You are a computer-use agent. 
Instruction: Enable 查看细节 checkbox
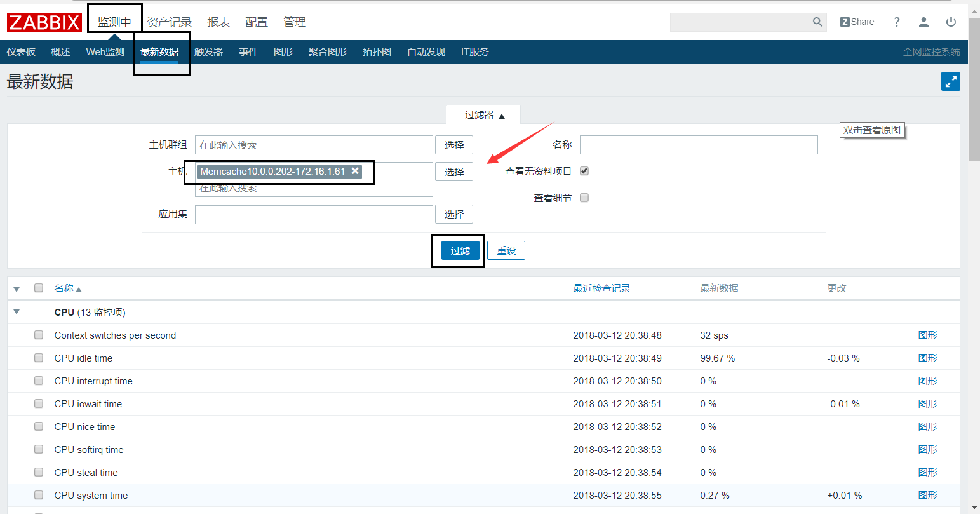click(584, 198)
